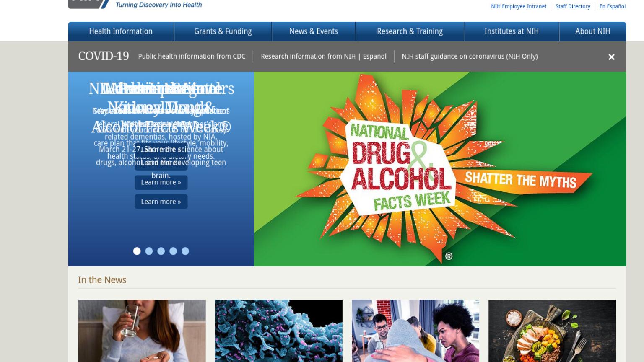Open the Staff Directory link
The image size is (644, 362).
point(573,6)
